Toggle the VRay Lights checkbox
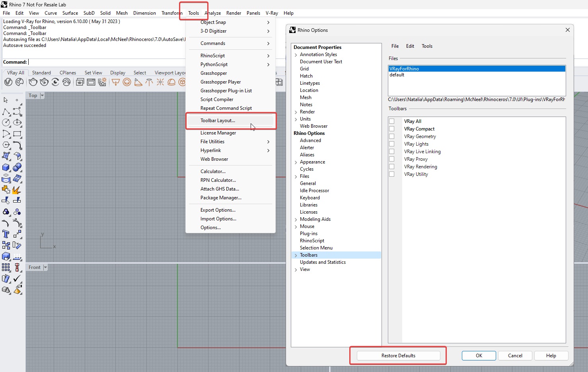Image resolution: width=588 pixels, height=372 pixels. [x=392, y=144]
